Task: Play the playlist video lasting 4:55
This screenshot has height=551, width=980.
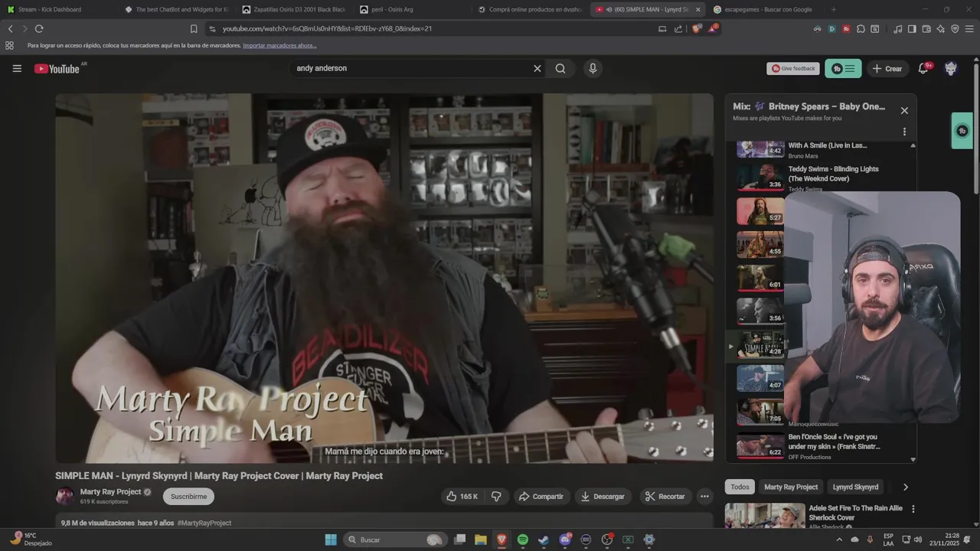Action: (760, 245)
